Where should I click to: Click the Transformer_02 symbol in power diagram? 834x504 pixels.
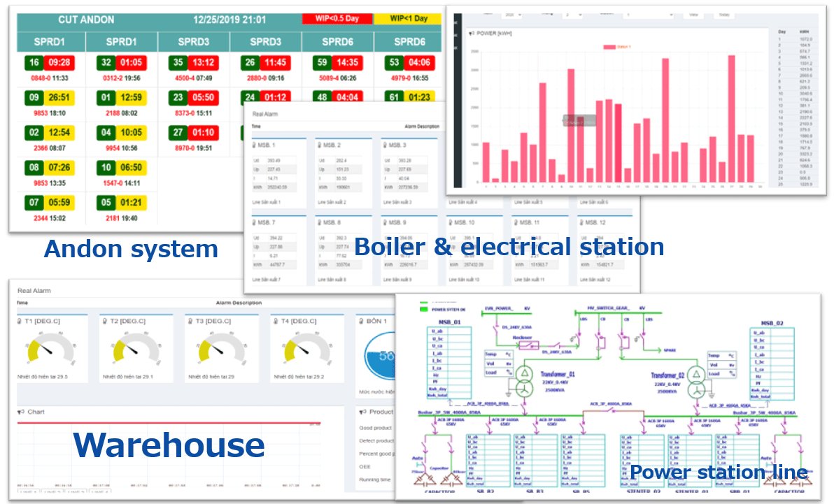click(695, 383)
